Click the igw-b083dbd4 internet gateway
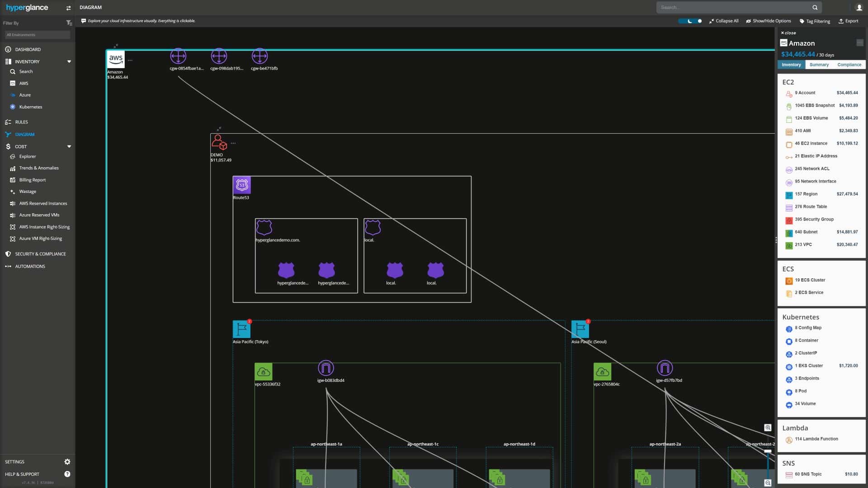The height and width of the screenshot is (488, 868). click(326, 368)
